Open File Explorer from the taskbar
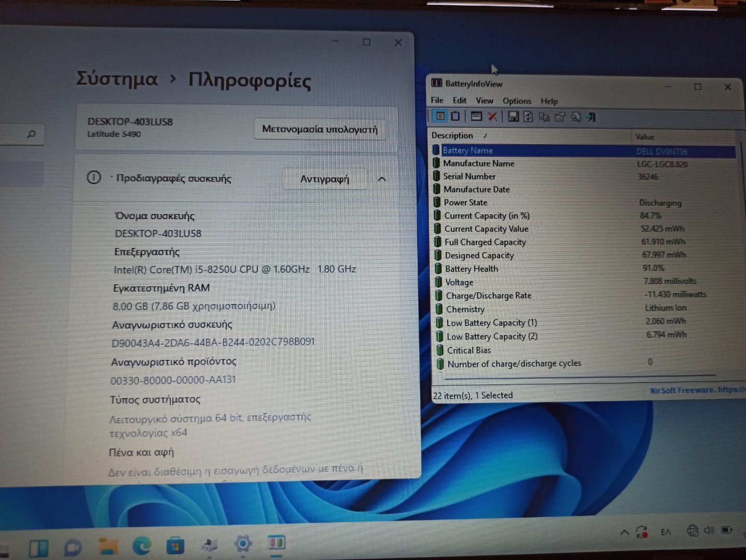 click(x=107, y=547)
